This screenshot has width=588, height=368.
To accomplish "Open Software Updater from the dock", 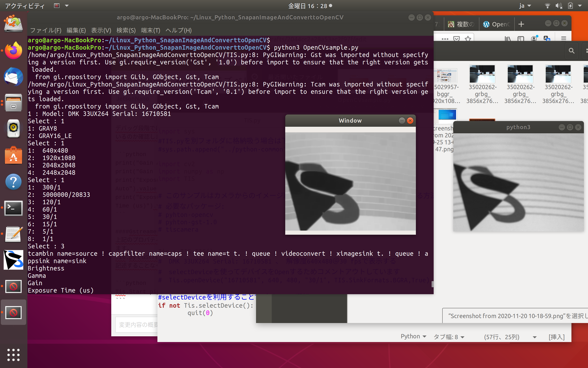I will tap(13, 24).
